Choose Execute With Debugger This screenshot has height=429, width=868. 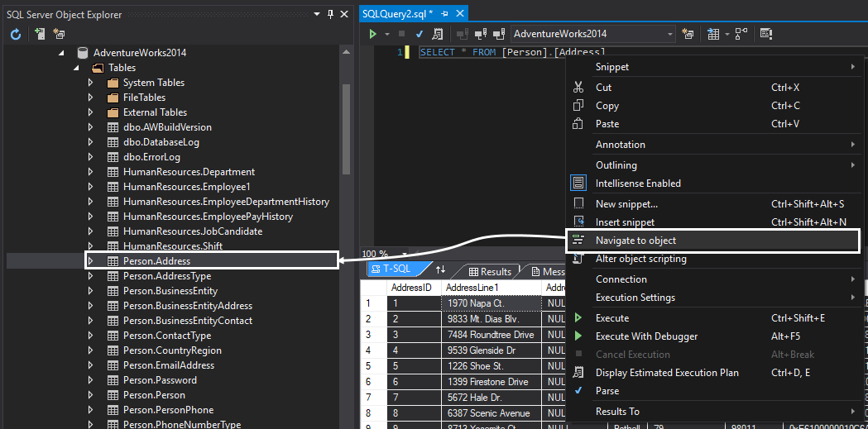pyautogui.click(x=646, y=336)
